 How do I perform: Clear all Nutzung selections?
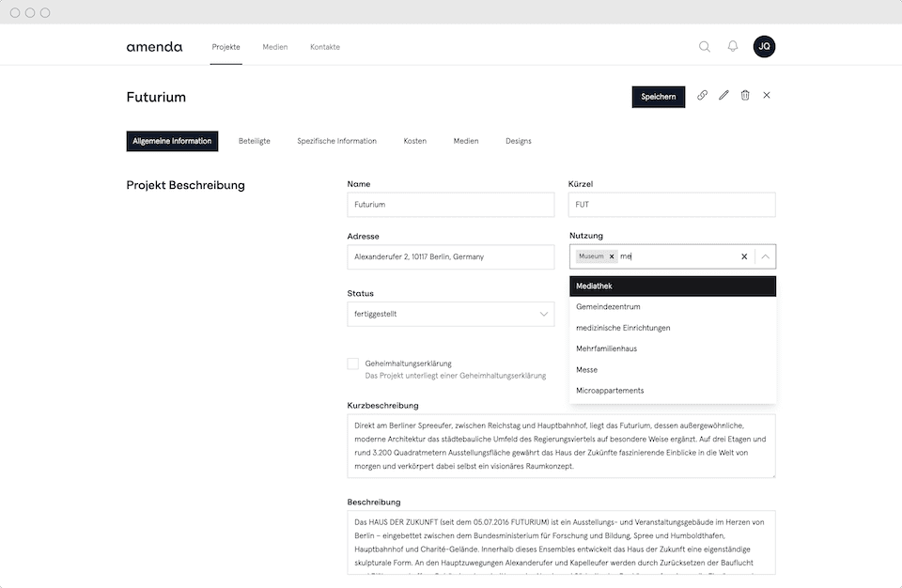coord(744,256)
